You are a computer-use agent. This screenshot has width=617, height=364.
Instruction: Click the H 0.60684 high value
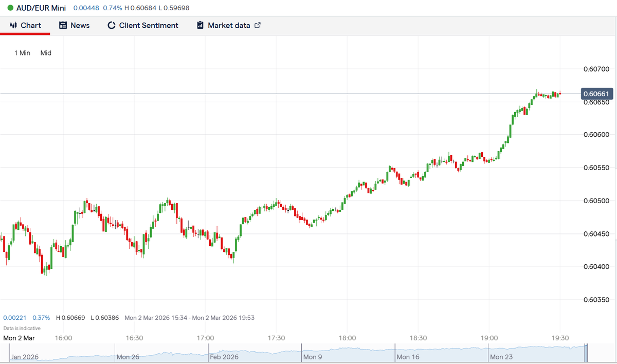141,8
